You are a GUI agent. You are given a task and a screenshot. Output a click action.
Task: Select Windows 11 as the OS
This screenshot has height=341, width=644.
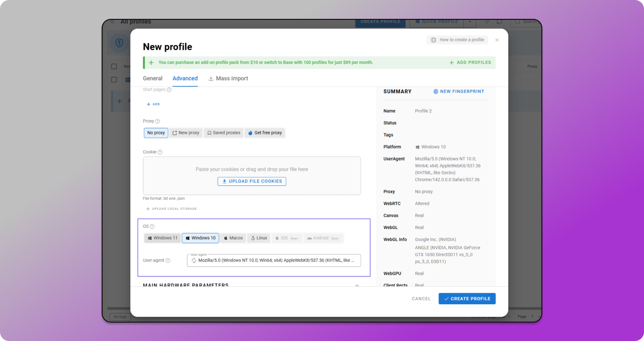(162, 238)
